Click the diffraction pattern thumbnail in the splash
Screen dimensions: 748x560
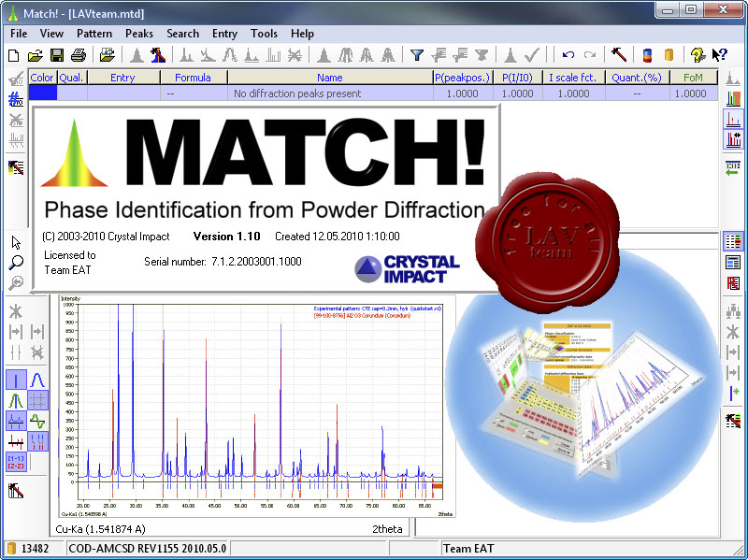[256, 406]
